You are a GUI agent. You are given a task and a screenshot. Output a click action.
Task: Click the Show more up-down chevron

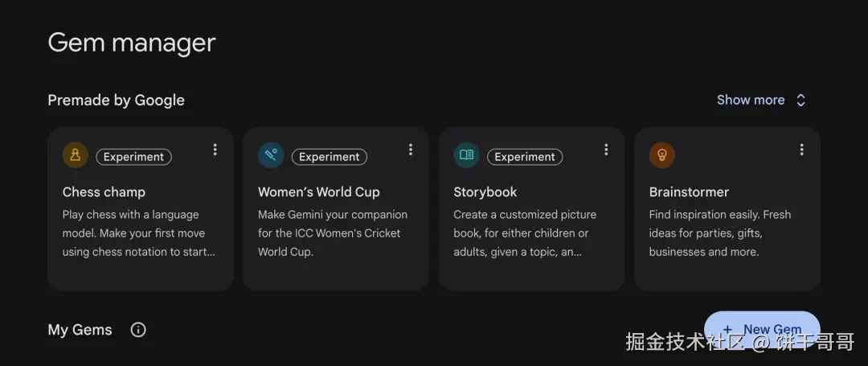[x=800, y=101]
